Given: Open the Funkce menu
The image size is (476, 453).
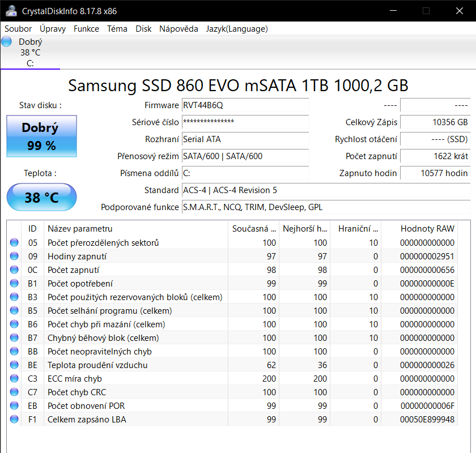Looking at the screenshot, I should click(86, 28).
